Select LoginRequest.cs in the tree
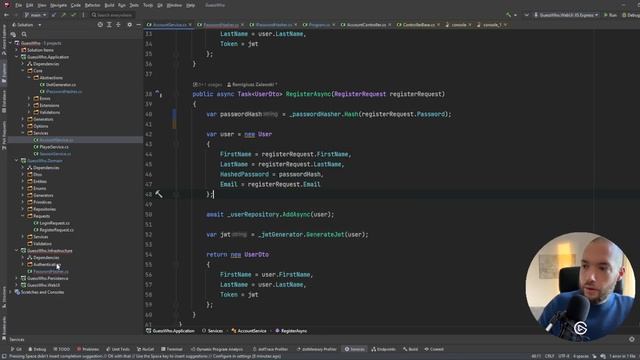 point(54,223)
